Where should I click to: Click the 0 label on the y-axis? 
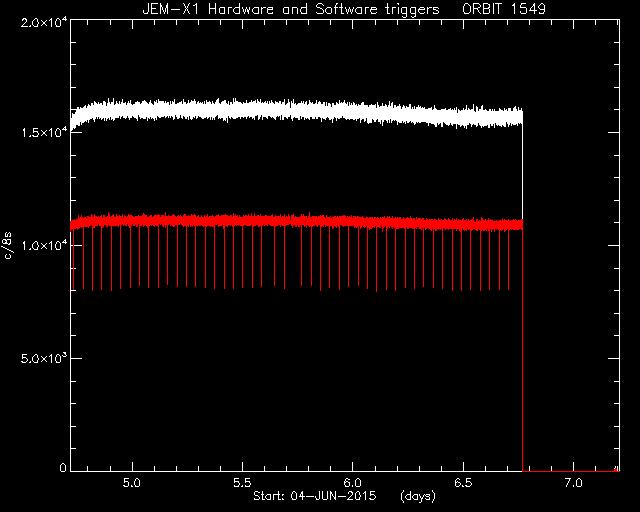63,467
